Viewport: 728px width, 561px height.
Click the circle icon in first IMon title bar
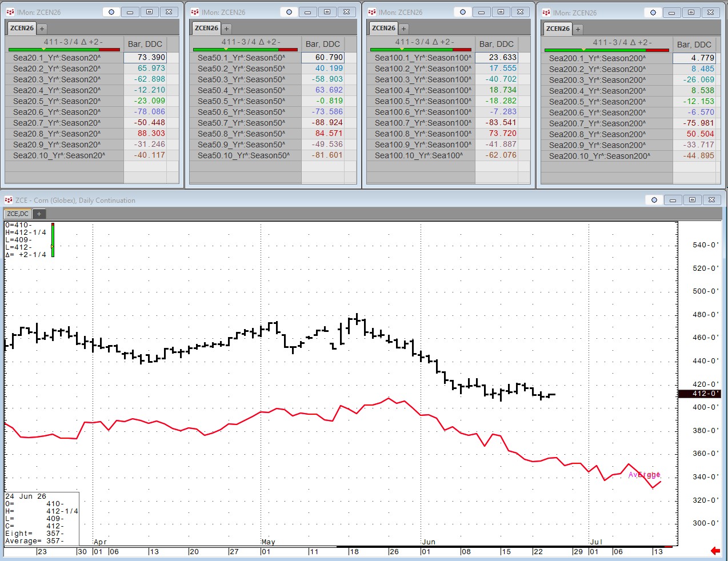click(x=111, y=12)
